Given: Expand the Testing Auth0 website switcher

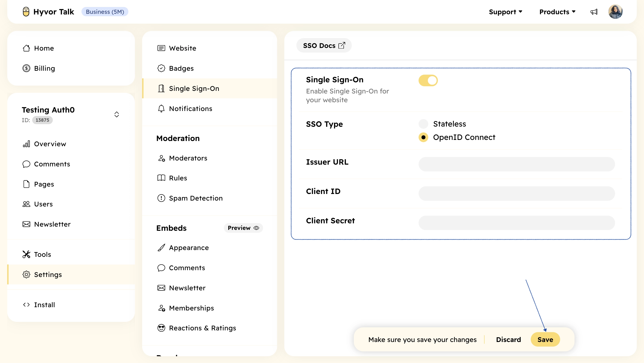Looking at the screenshot, I should 117,115.
